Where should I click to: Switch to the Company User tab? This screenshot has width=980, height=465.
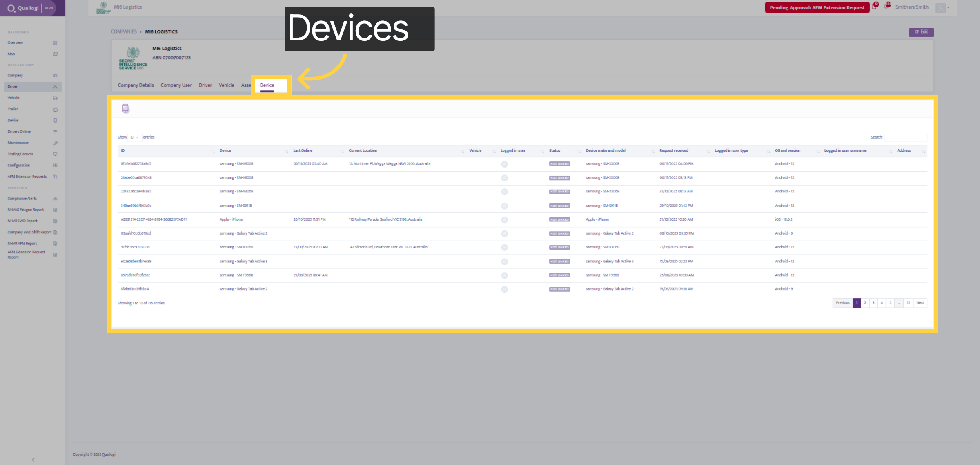click(176, 85)
